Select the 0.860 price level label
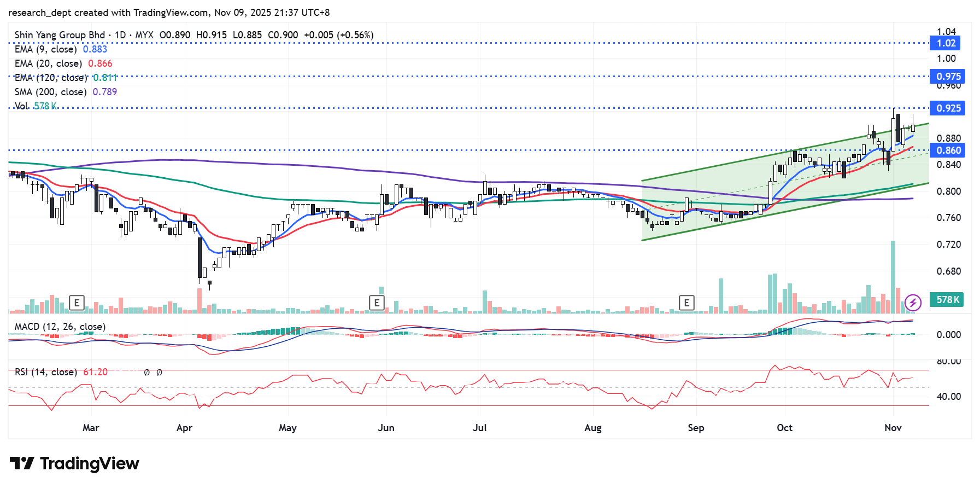This screenshot has width=980, height=488. (948, 150)
